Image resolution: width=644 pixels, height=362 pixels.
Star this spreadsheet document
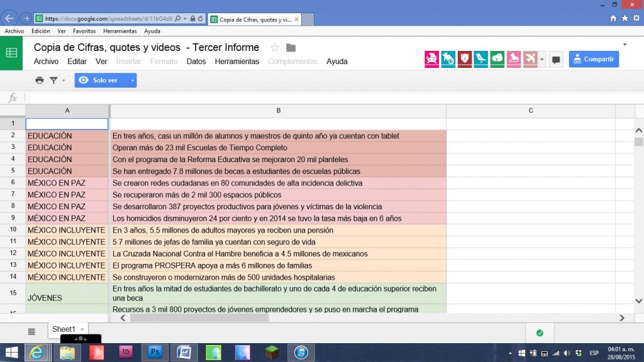[275, 48]
